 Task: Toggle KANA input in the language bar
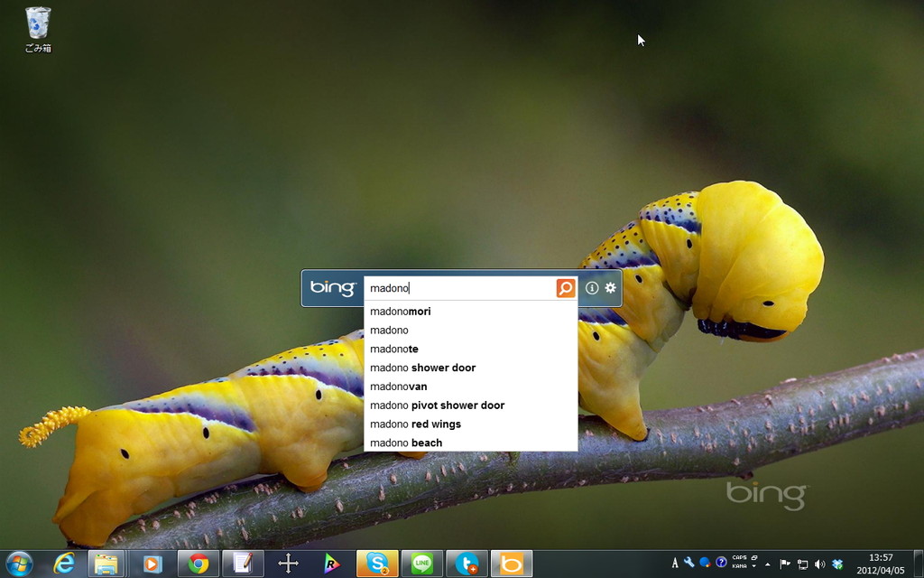(x=740, y=566)
